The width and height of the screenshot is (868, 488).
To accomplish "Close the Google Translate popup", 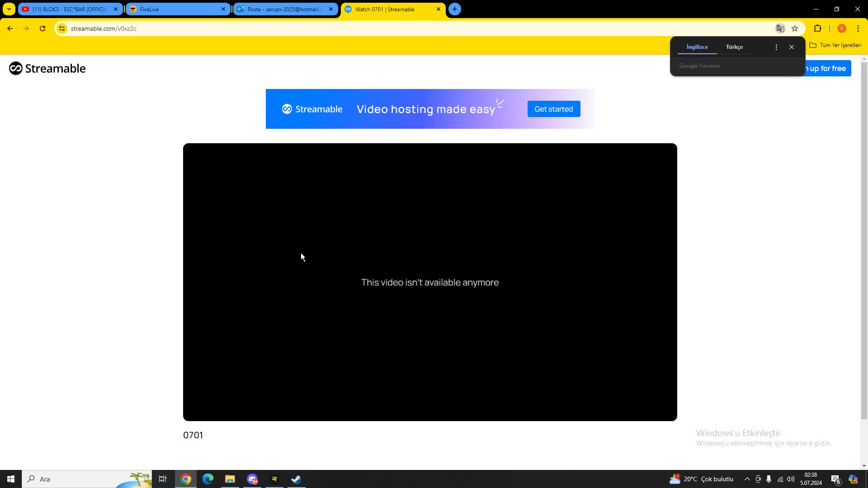I will 791,47.
